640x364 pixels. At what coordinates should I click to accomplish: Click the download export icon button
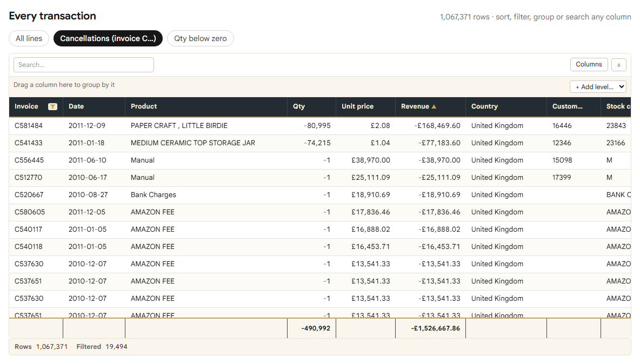pos(619,64)
